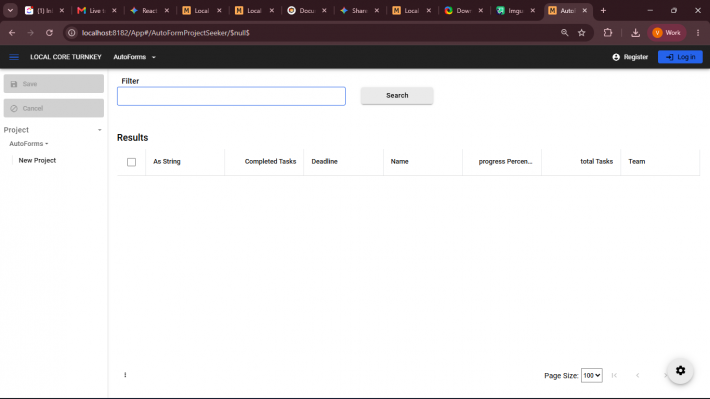Open Chrome three-dot menu
This screenshot has width=710, height=399.
pyautogui.click(x=698, y=33)
